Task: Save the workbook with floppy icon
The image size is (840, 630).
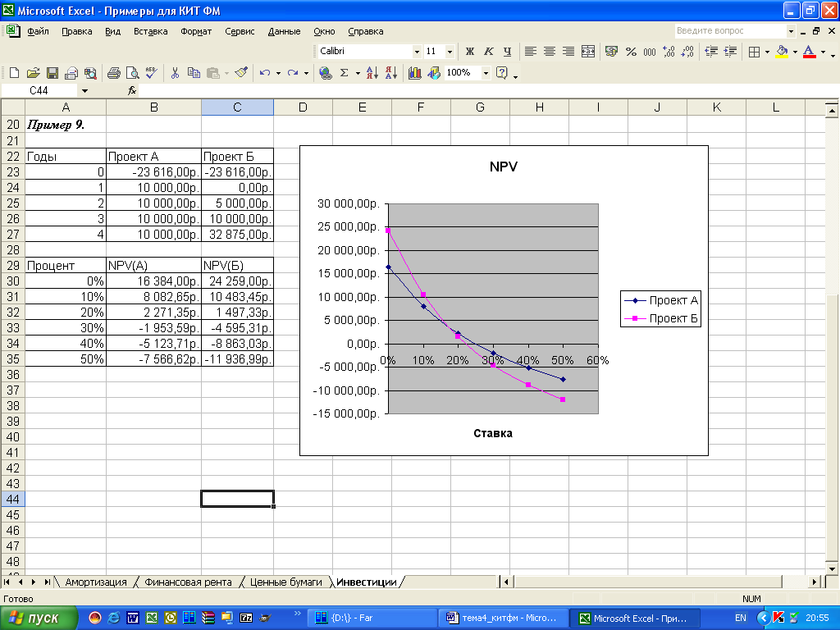Action: click(x=52, y=73)
